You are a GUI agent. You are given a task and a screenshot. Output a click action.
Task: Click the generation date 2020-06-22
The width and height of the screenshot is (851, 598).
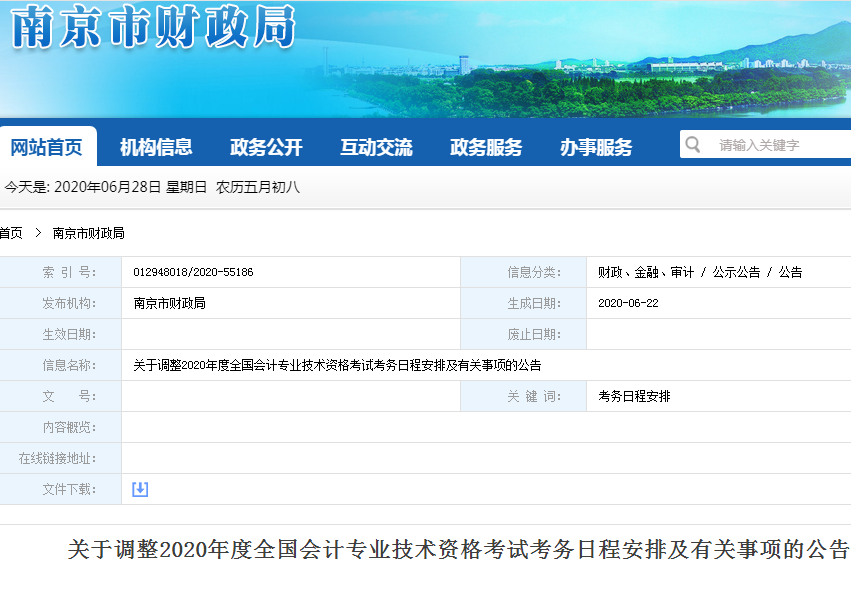pyautogui.click(x=628, y=303)
